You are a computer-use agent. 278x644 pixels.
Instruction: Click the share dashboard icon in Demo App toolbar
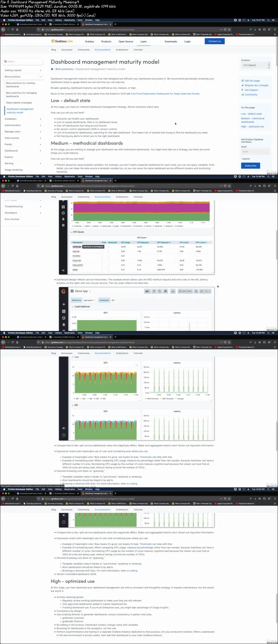tap(154, 291)
